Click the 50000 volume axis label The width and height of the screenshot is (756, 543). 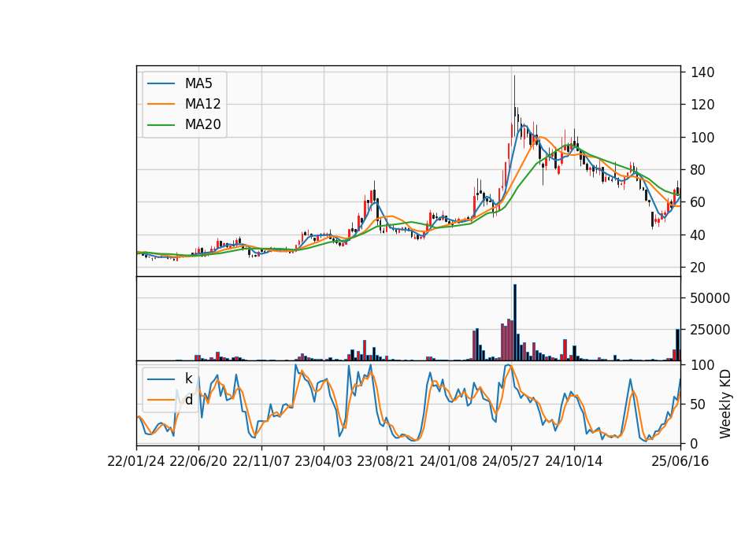710,298
